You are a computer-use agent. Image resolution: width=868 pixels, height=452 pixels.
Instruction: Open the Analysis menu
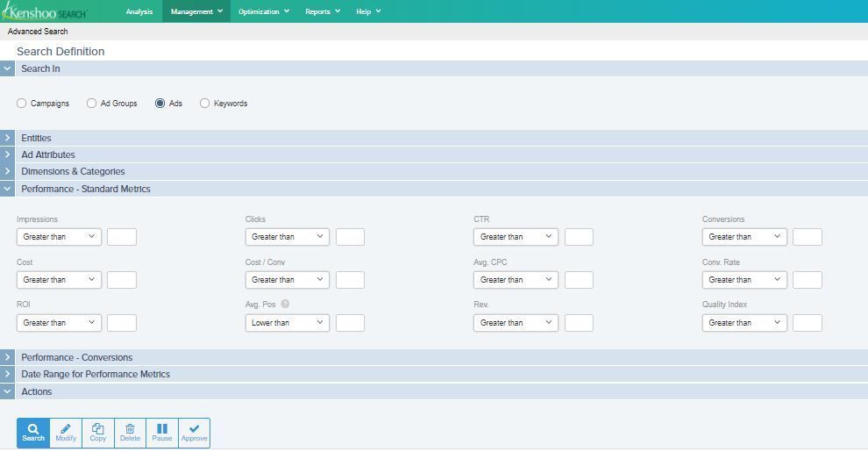tap(139, 11)
